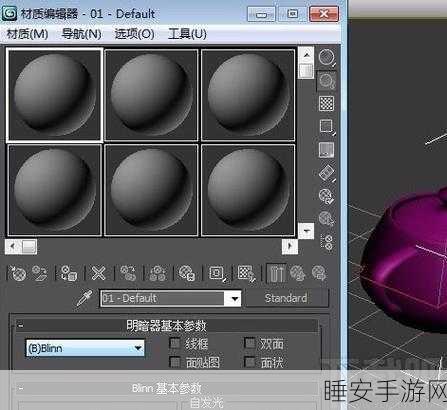Toggle checkered Background for sample slot
This screenshot has width=447, height=410.
[x=326, y=104]
